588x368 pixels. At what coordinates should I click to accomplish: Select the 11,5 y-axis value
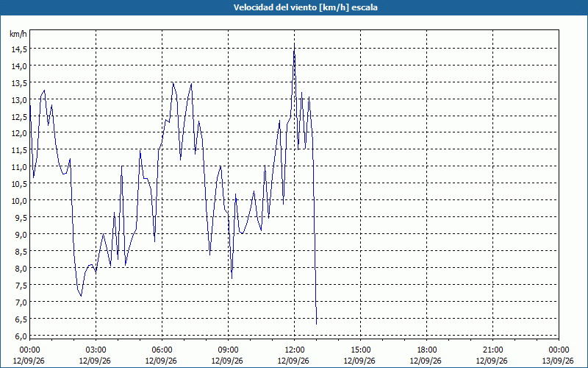(x=18, y=150)
